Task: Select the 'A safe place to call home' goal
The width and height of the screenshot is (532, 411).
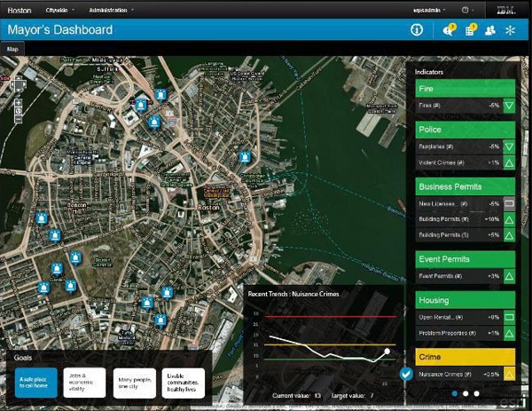Action: pos(35,383)
